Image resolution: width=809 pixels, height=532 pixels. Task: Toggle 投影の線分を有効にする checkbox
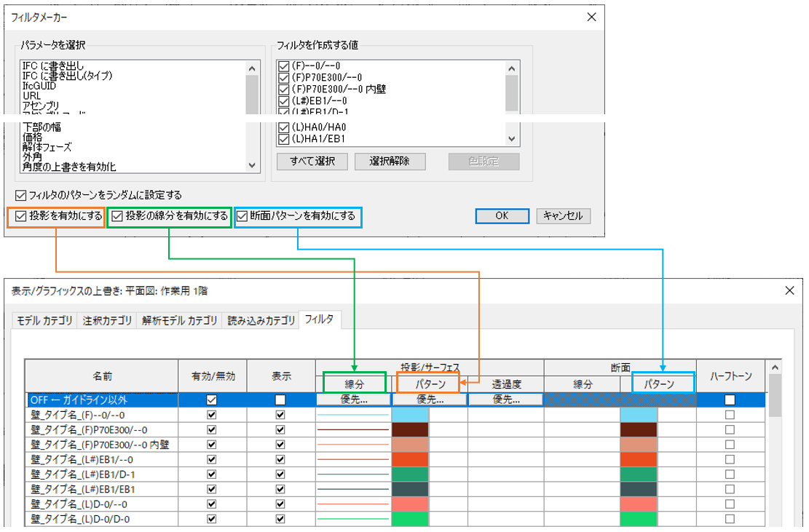pos(118,216)
